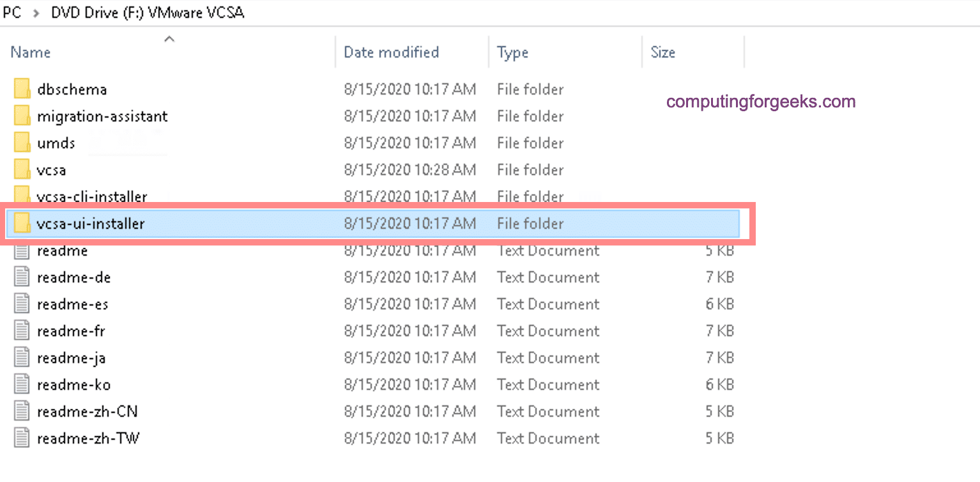Select the umds folder icon
Image resolution: width=980 pixels, height=482 pixels.
21,143
